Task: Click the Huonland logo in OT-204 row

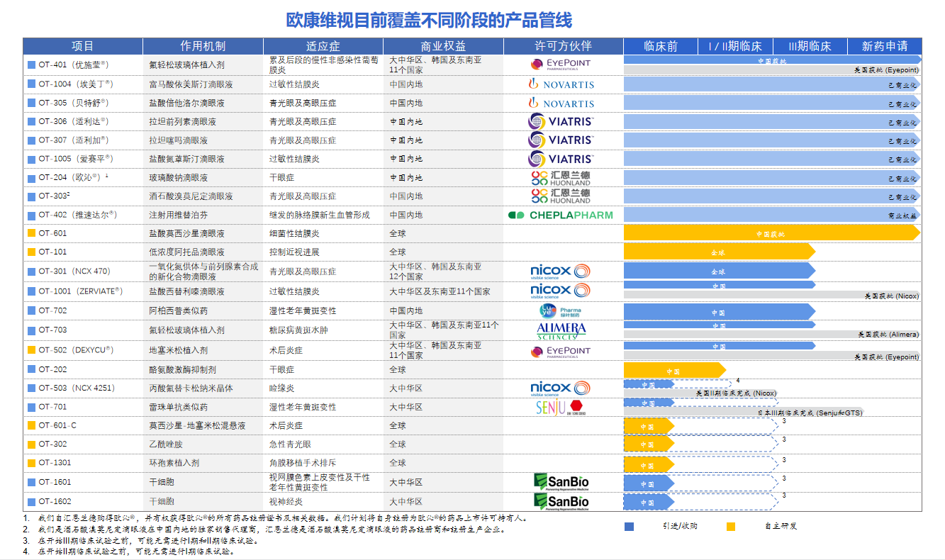Action: tap(561, 178)
